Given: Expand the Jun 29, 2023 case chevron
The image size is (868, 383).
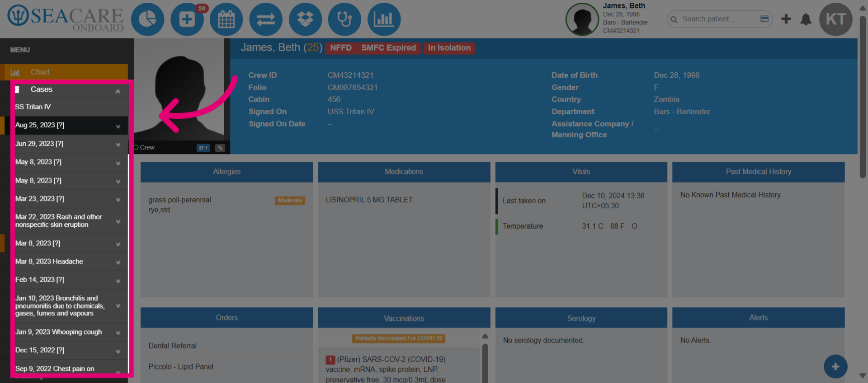Looking at the screenshot, I should tap(118, 145).
